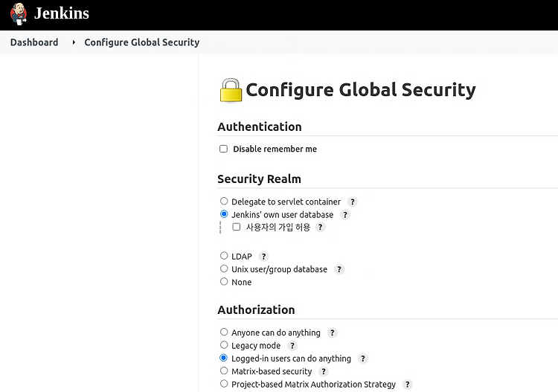The image size is (558, 392).
Task: Click the Configure Global Security page title
Action: click(361, 90)
